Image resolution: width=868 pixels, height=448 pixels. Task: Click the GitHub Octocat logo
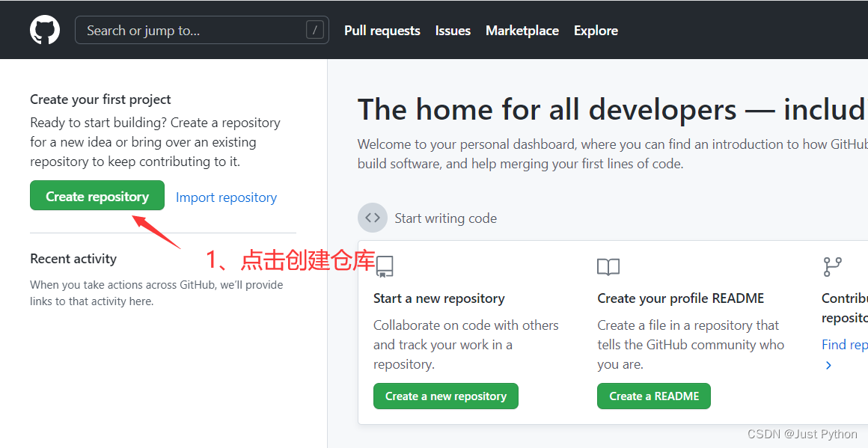[45, 30]
